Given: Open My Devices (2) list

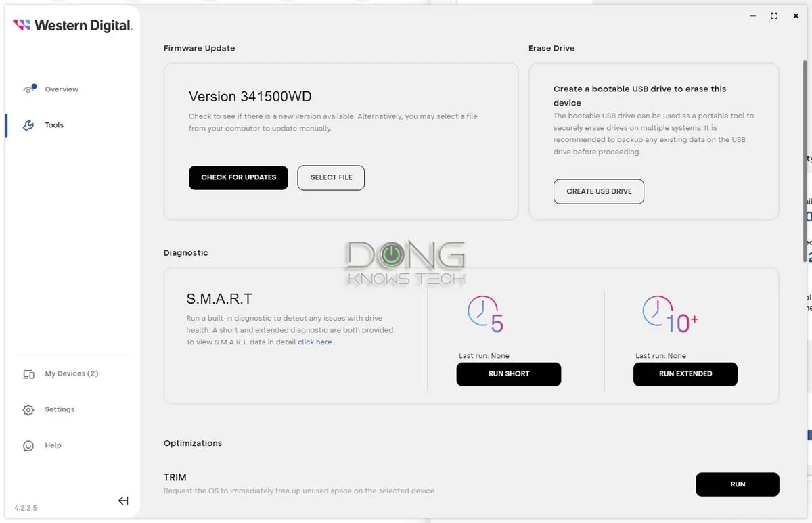Looking at the screenshot, I should coord(72,373).
